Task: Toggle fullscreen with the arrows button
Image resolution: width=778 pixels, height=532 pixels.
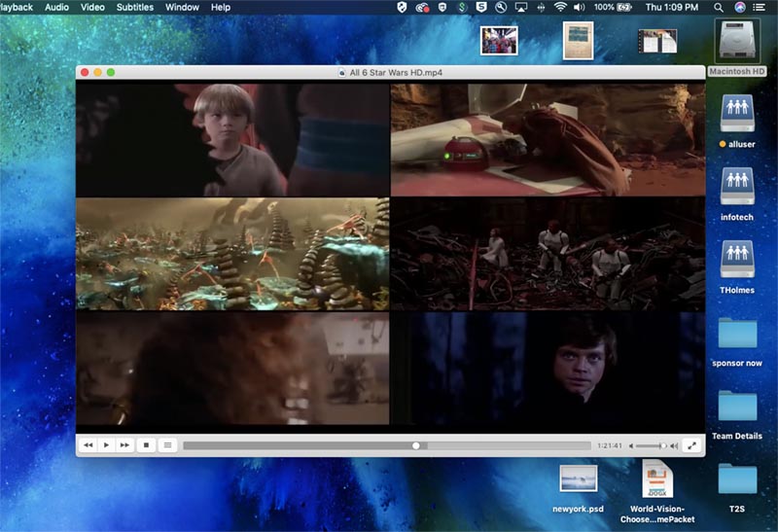Action: point(691,445)
